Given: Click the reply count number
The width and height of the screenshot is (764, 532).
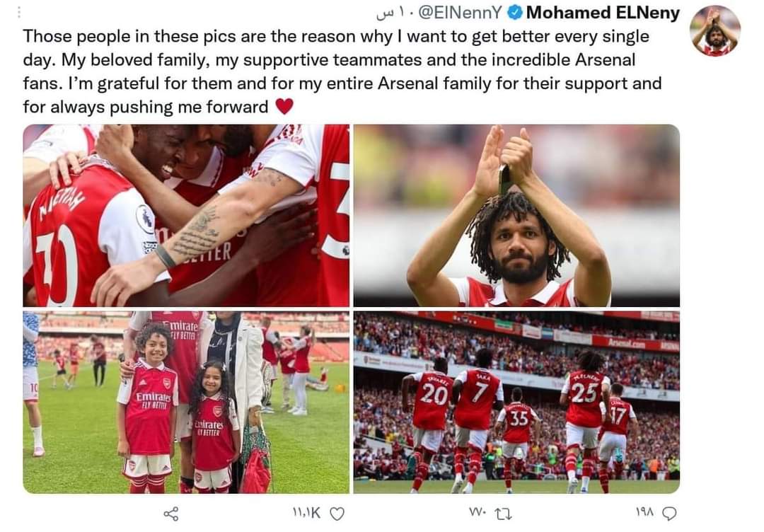Looking at the screenshot, I should (644, 512).
